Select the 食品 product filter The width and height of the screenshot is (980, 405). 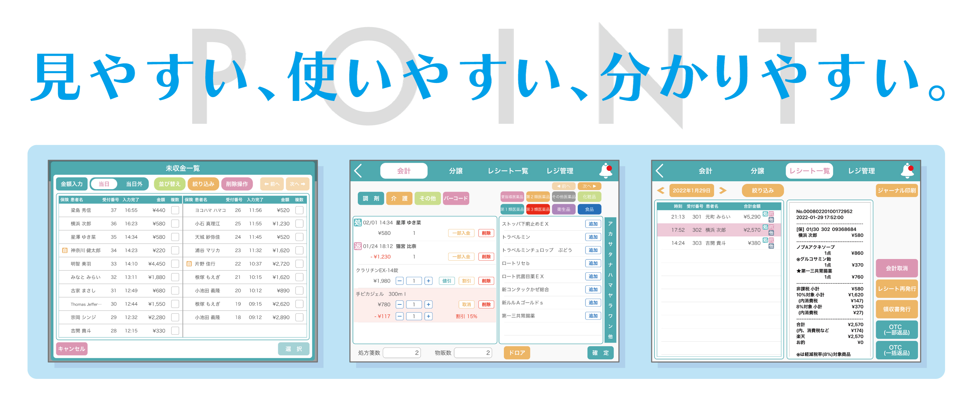tap(589, 209)
